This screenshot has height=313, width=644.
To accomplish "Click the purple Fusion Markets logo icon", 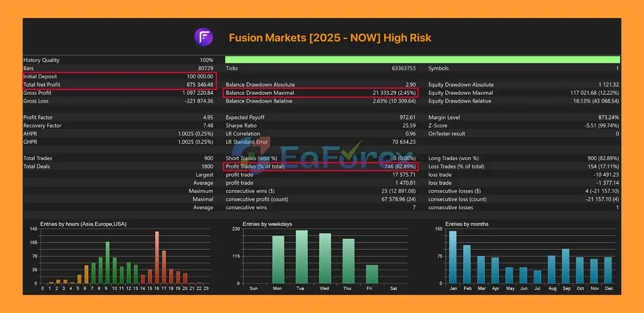I will pyautogui.click(x=204, y=37).
